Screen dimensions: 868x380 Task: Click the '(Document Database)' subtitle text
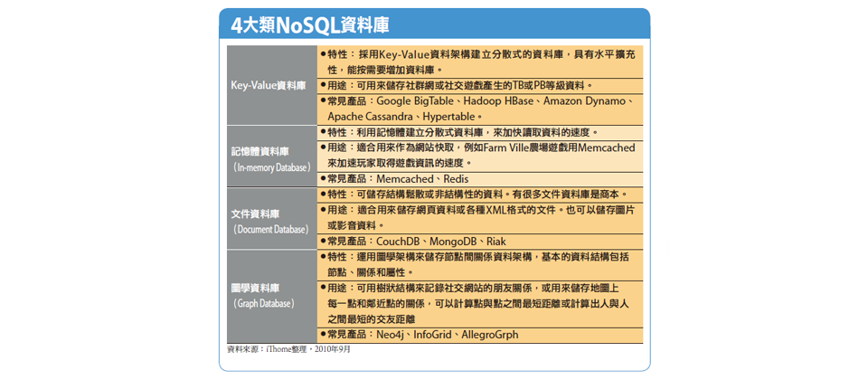point(270,230)
